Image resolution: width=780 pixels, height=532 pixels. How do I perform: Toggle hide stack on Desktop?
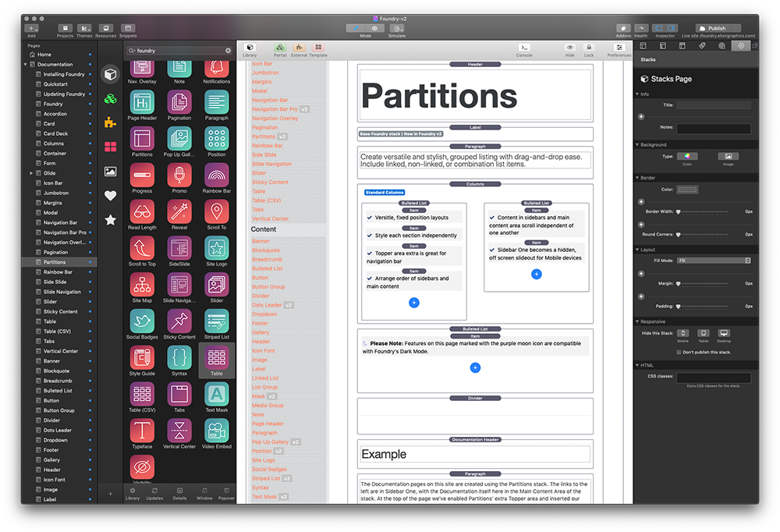[724, 333]
